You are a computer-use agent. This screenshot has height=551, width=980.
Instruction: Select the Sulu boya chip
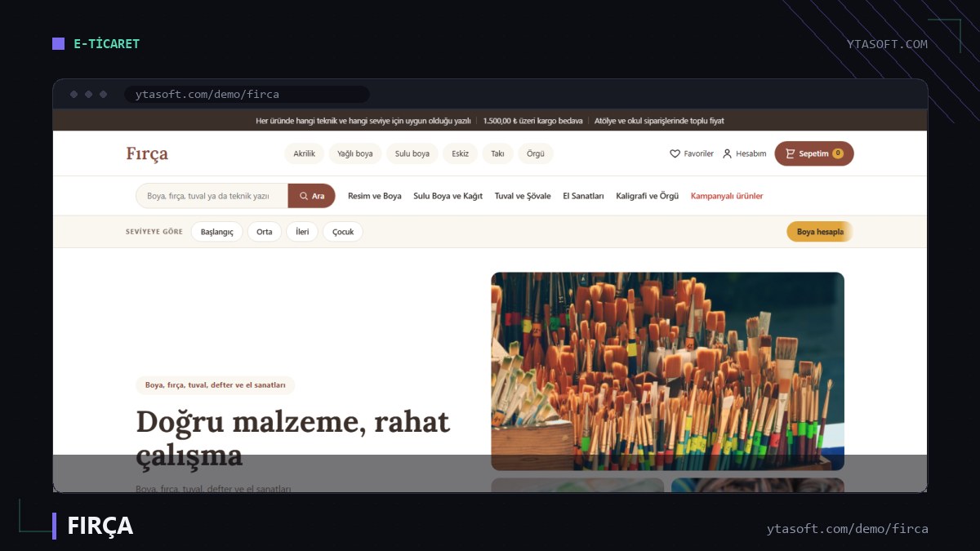pyautogui.click(x=412, y=153)
